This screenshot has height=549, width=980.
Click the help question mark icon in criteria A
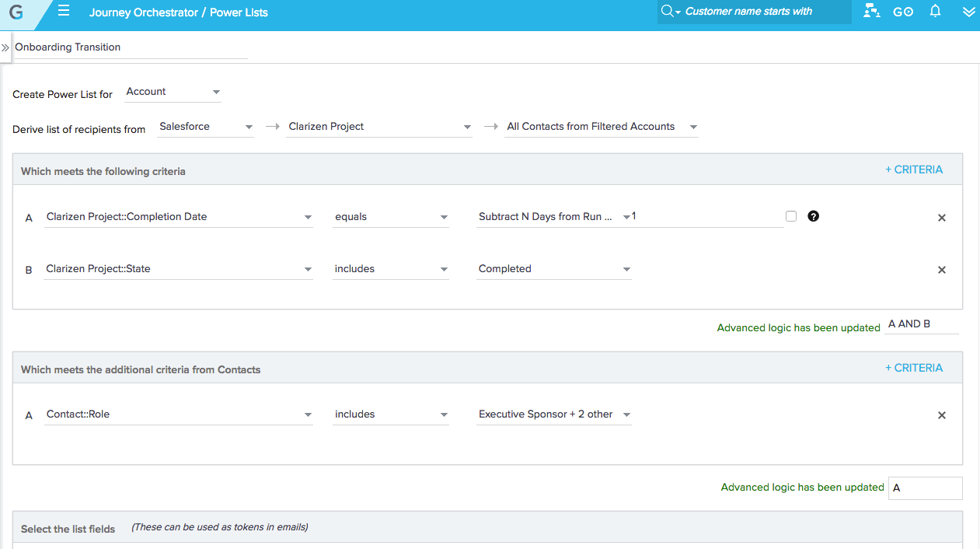click(x=813, y=216)
